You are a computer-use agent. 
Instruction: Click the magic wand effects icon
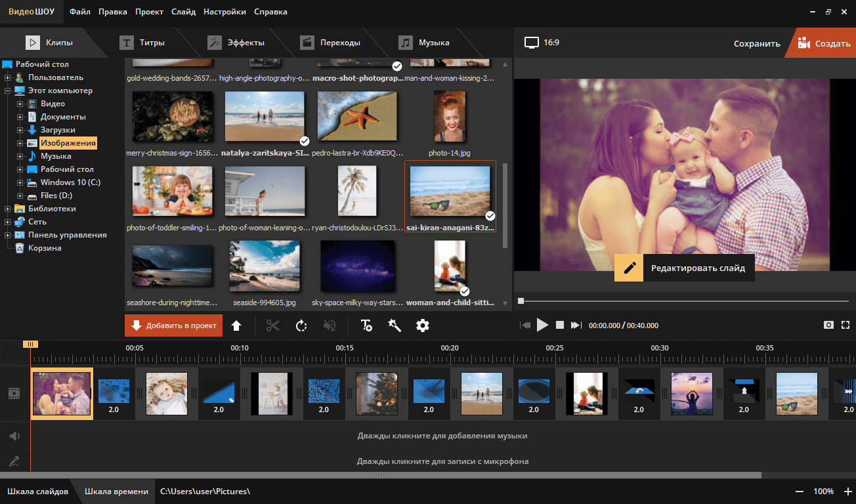pyautogui.click(x=395, y=325)
